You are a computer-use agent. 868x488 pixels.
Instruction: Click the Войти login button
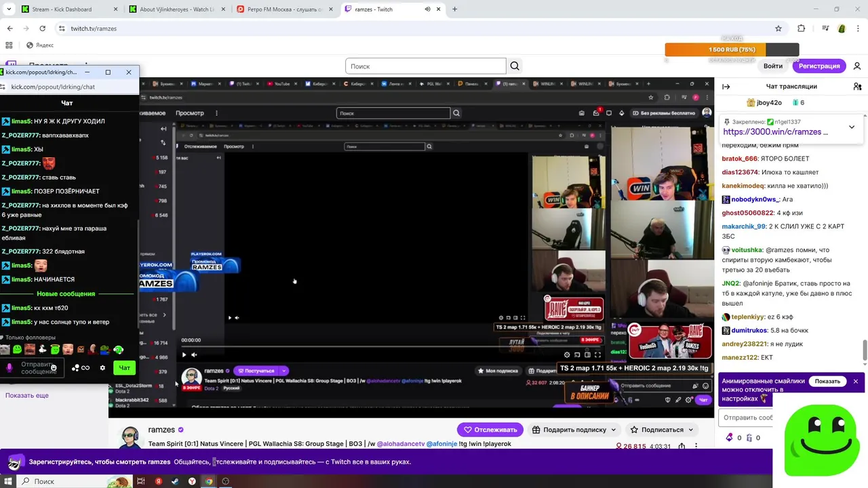773,66
